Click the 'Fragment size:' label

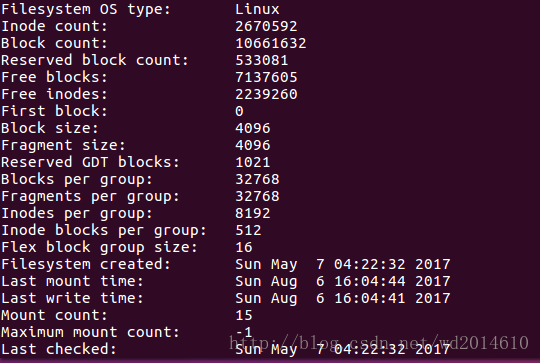[x=63, y=145]
